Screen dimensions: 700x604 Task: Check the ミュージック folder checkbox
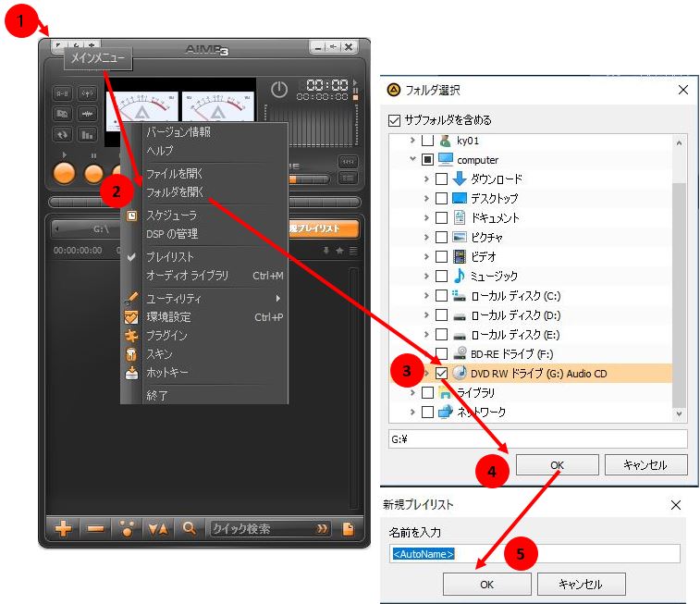442,276
